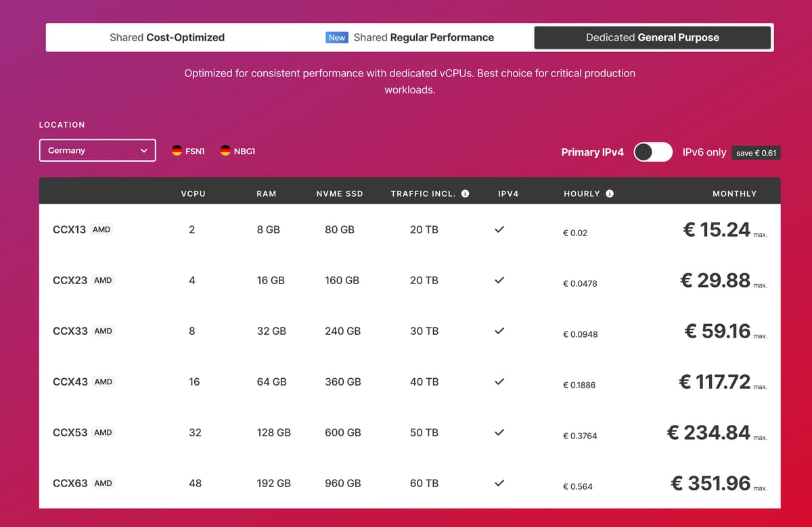The height and width of the screenshot is (527, 812).
Task: Toggle the Primary IPv4 / IPv6 only switch
Action: tap(652, 152)
